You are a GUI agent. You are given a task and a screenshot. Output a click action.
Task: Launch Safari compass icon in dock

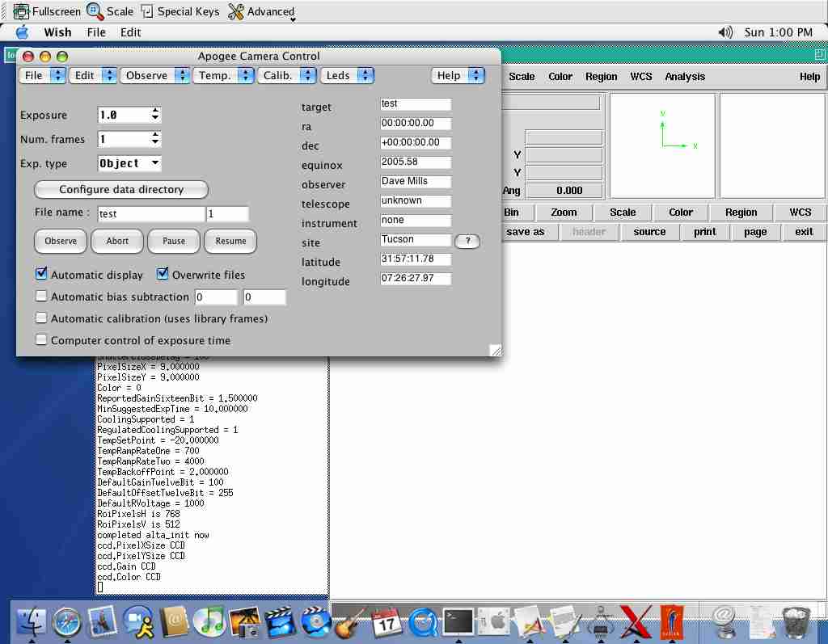[67, 621]
